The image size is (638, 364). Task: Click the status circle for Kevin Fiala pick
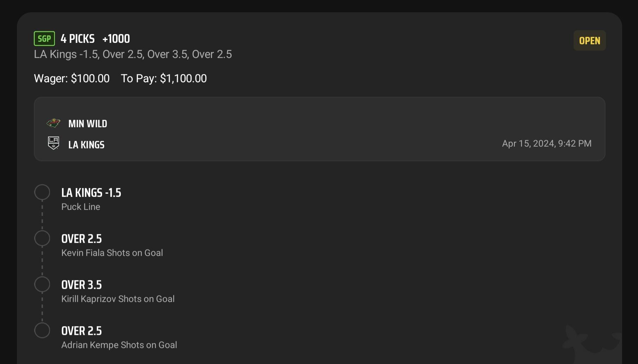coord(42,238)
